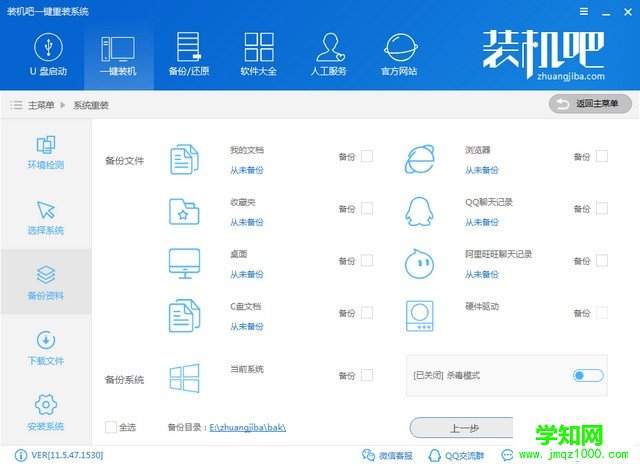
Task: Go to 环境检测 step
Action: tap(46, 152)
